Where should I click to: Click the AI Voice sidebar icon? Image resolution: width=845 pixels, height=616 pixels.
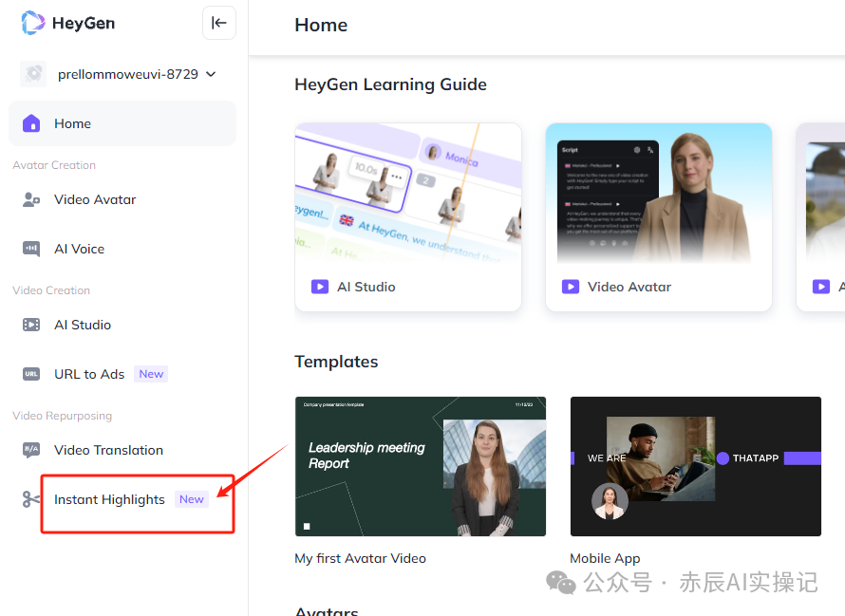[x=31, y=249]
